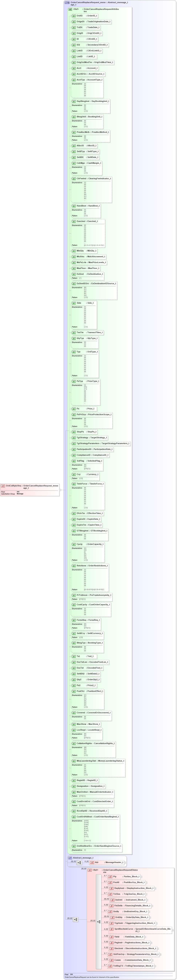
Task: Click the CT icon next to Abstract_message_t
Action: (x=70, y=858)
